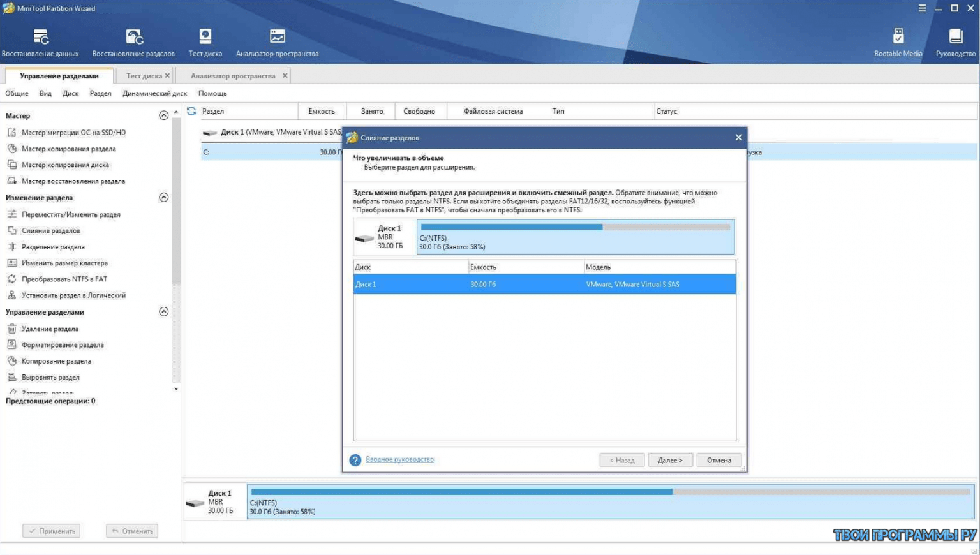The image size is (980, 555).
Task: Open the Помощь menu
Action: pyautogui.click(x=212, y=93)
